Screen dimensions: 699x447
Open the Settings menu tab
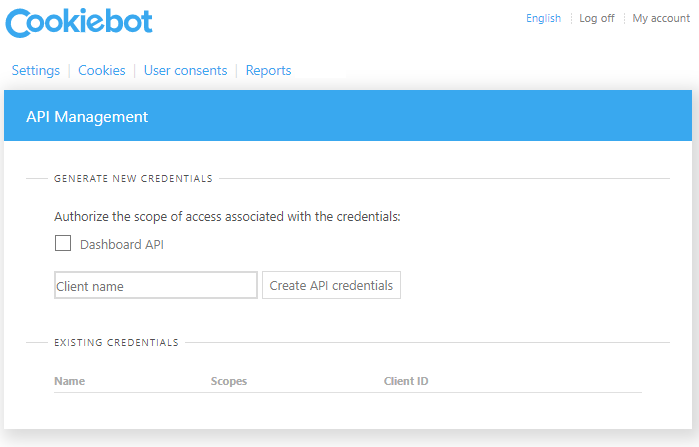tap(34, 71)
